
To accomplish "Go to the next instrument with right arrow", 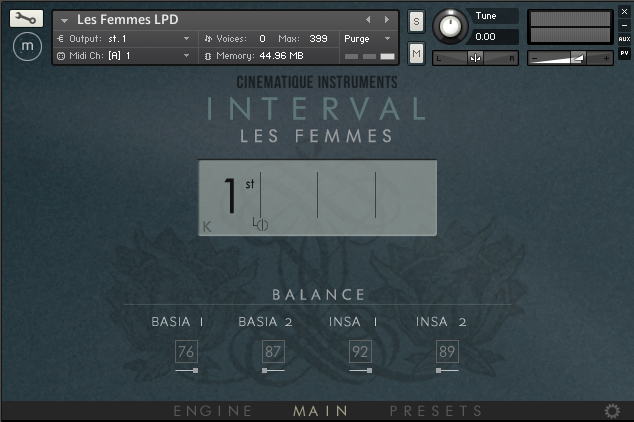I will [386, 19].
